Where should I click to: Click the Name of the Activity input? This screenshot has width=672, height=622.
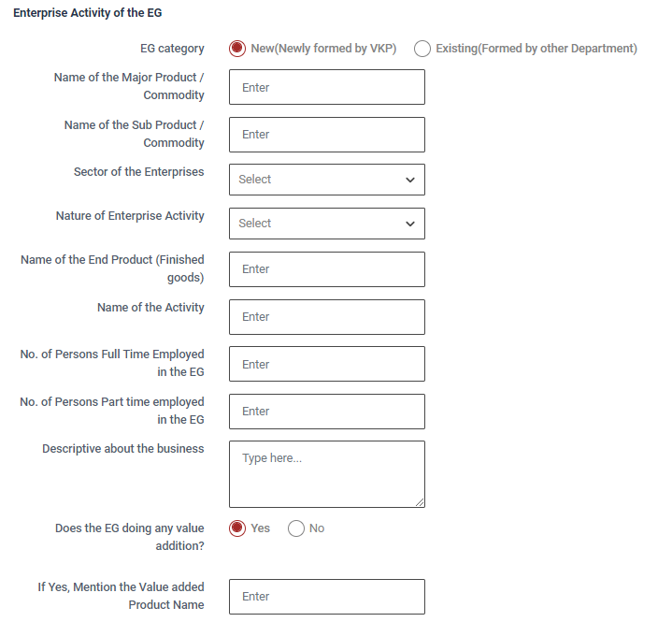click(326, 317)
